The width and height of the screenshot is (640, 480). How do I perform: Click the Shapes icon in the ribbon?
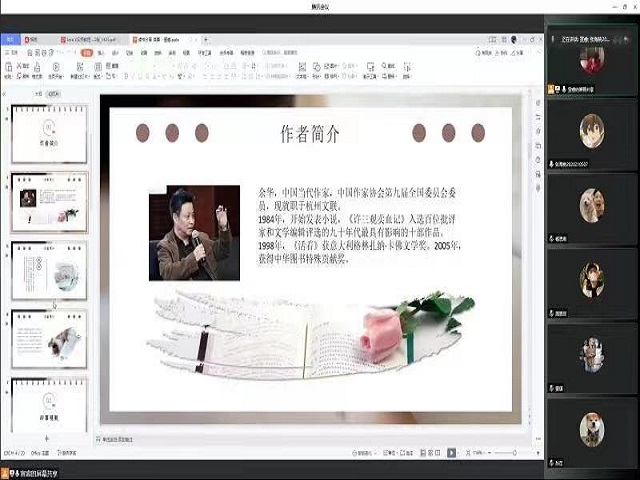[x=316, y=67]
